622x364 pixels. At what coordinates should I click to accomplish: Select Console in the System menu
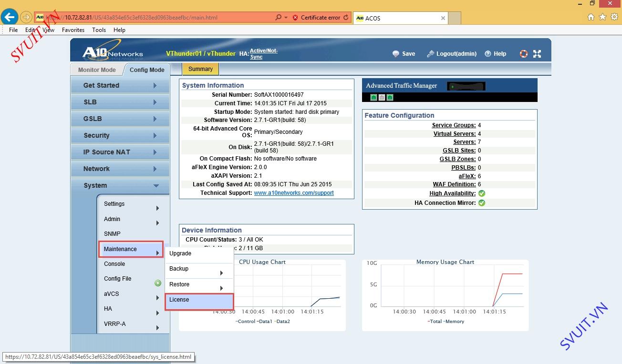click(131, 264)
